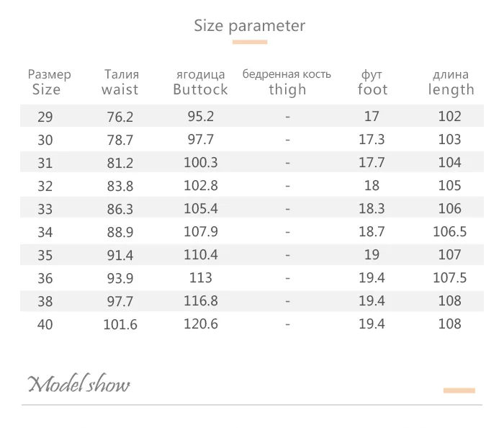Click the orange bar beside Model show
504x428 pixels.
(x=459, y=391)
